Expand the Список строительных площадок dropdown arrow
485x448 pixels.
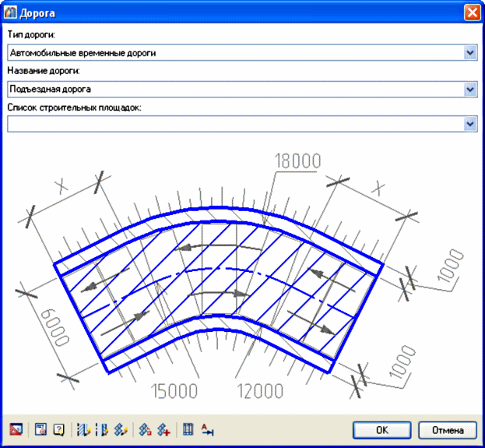pos(470,124)
